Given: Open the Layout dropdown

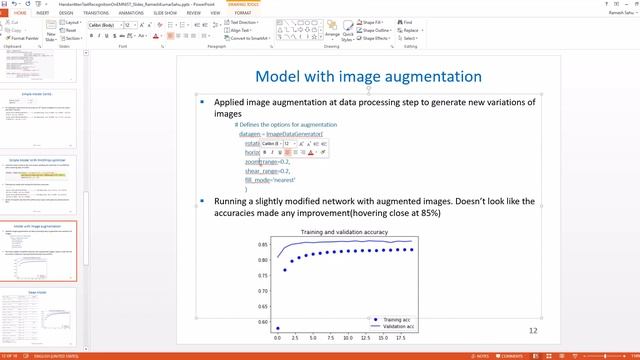Looking at the screenshot, I should (x=71, y=22).
